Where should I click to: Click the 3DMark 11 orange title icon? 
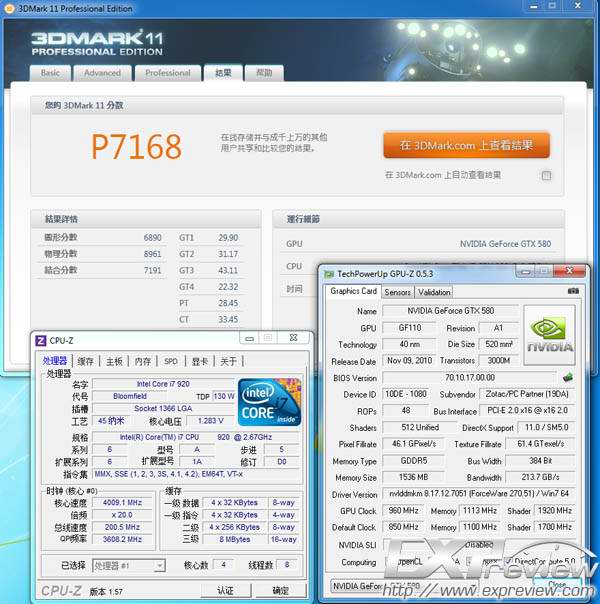[10, 9]
